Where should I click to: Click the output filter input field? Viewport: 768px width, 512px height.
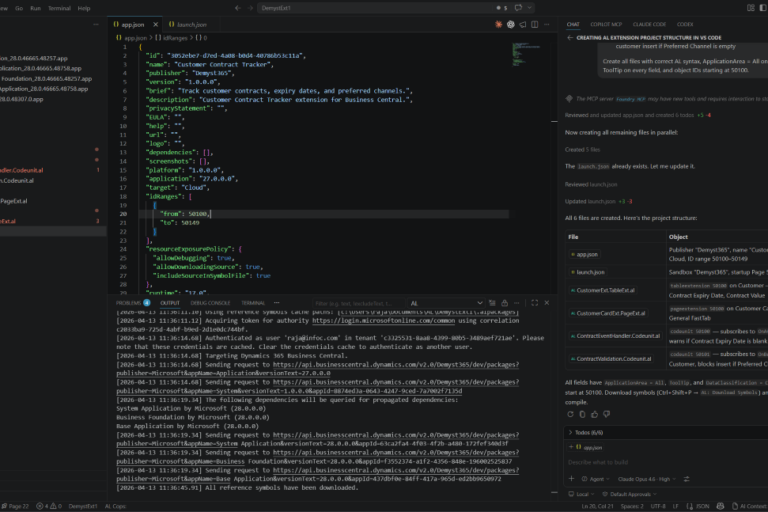coord(358,303)
